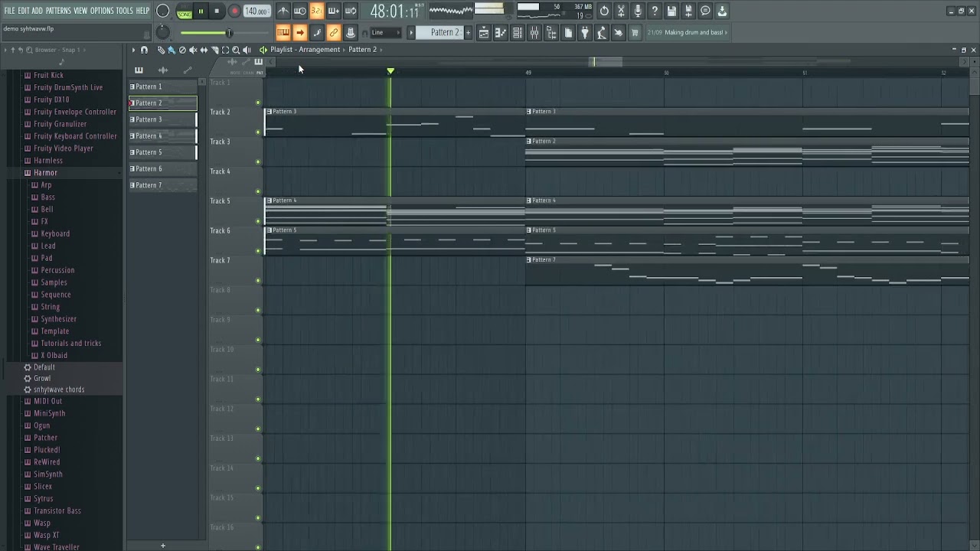Click the main pitch knob

point(162,32)
